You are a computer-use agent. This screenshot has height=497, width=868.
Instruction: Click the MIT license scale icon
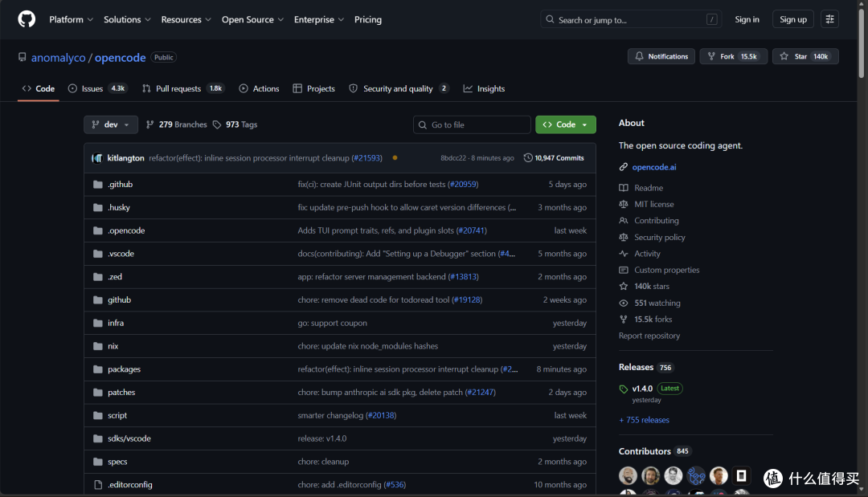pyautogui.click(x=624, y=204)
